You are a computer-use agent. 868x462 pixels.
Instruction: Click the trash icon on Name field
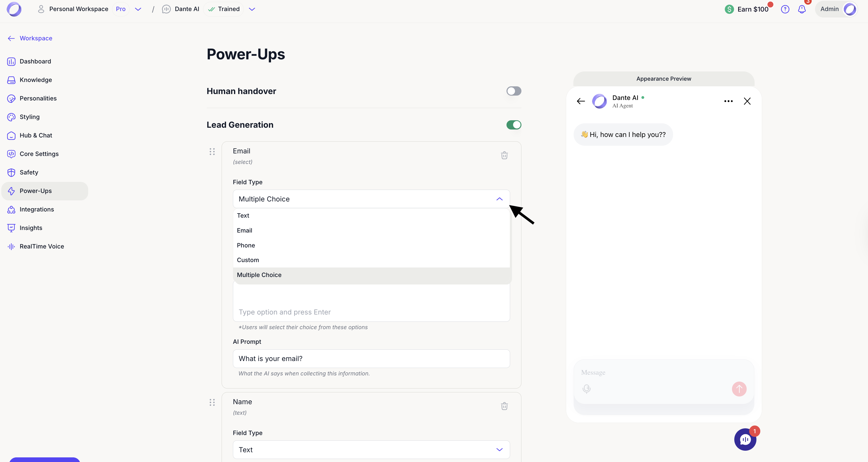pos(504,406)
